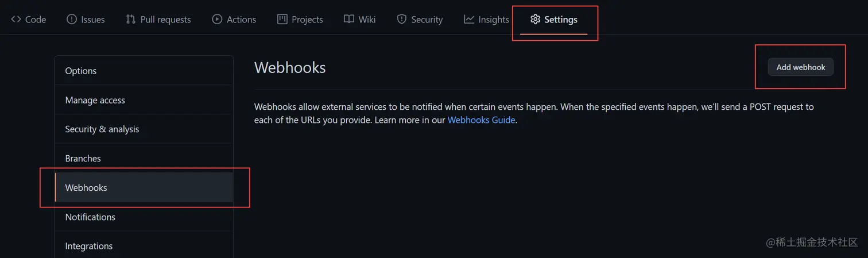Screen dimensions: 868x258
Task: Click the Settings gear icon
Action: tap(535, 20)
